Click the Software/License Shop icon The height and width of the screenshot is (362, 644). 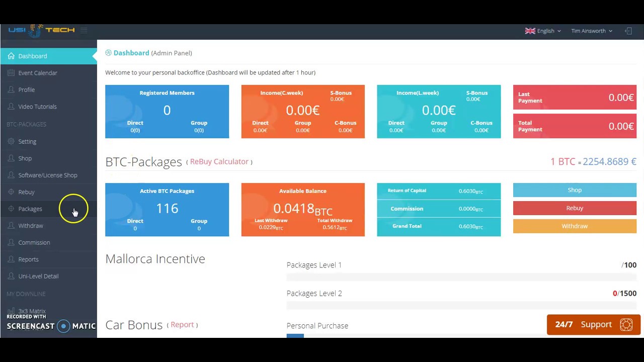click(11, 175)
